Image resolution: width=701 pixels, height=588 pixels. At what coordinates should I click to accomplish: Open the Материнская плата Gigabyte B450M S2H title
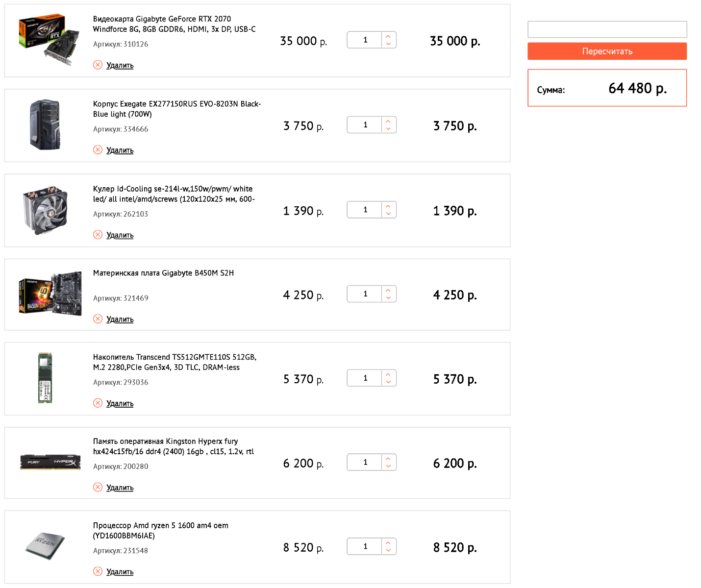(x=163, y=273)
